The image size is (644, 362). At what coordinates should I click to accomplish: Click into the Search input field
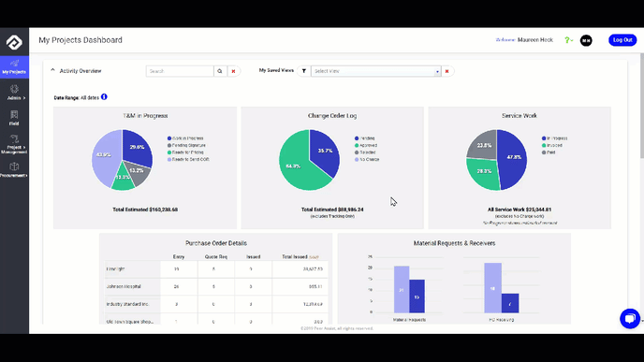[180, 71]
